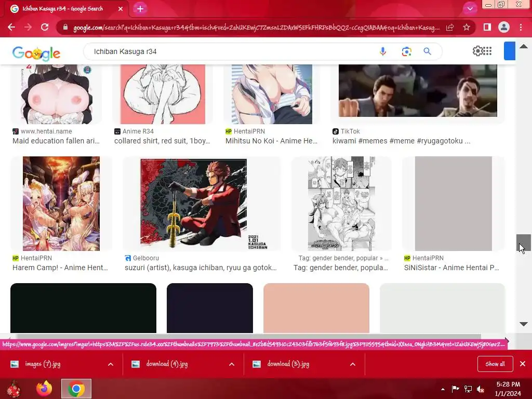Close the Google Search tab
Screen dimensions: 532x399
coord(121,9)
